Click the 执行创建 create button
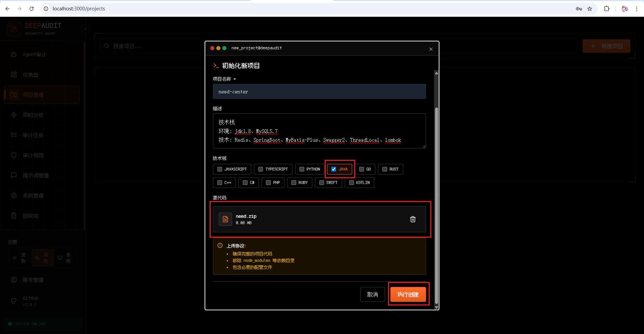The image size is (644, 334). (408, 294)
